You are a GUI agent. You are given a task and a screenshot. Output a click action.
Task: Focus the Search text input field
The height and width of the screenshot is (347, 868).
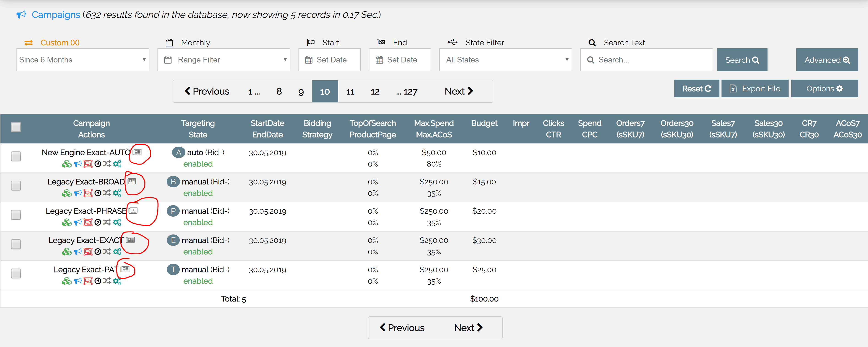[646, 60]
